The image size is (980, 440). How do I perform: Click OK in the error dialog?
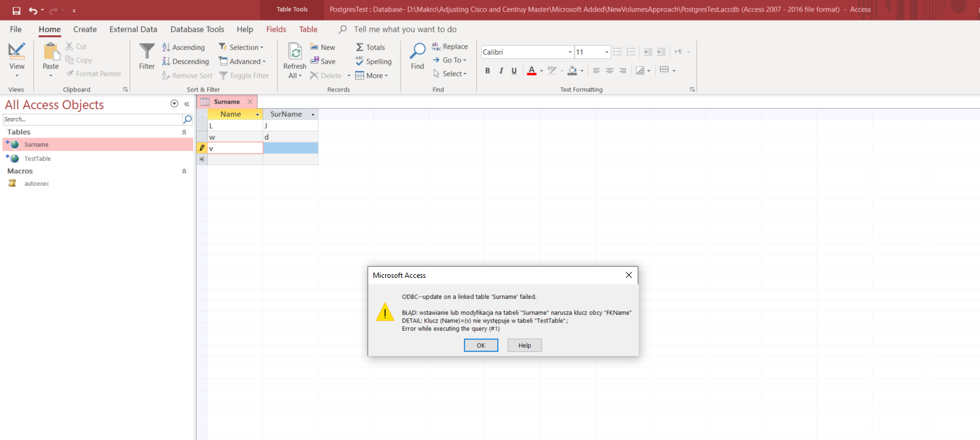(x=481, y=345)
